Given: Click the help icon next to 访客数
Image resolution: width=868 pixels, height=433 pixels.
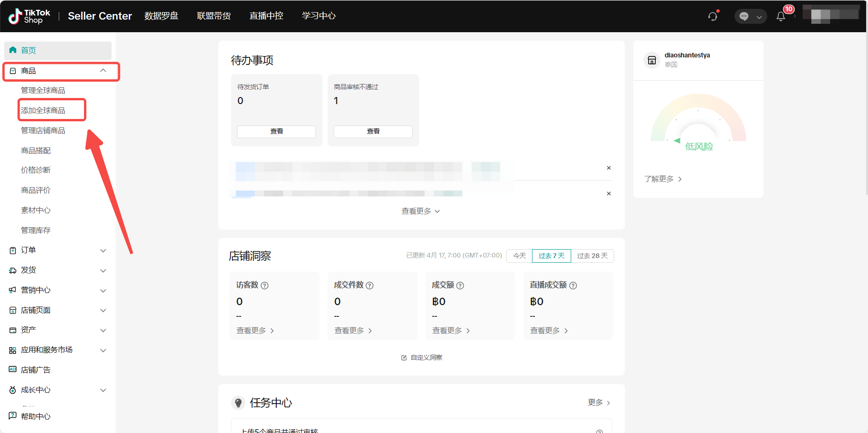Looking at the screenshot, I should (x=265, y=285).
